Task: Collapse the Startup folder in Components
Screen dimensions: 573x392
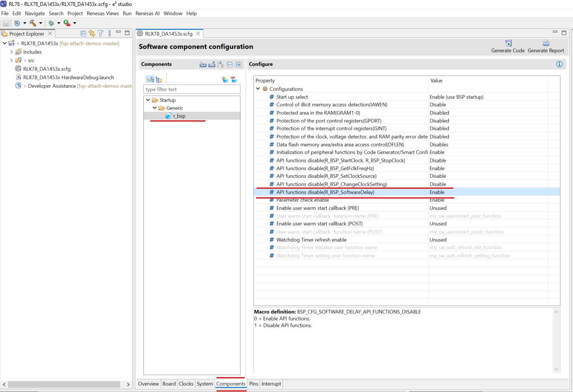Action: click(x=148, y=100)
